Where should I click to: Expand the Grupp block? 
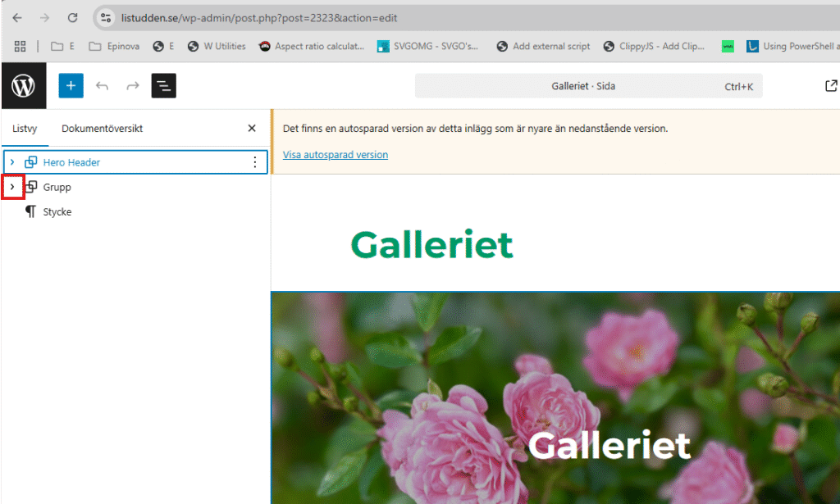12,187
